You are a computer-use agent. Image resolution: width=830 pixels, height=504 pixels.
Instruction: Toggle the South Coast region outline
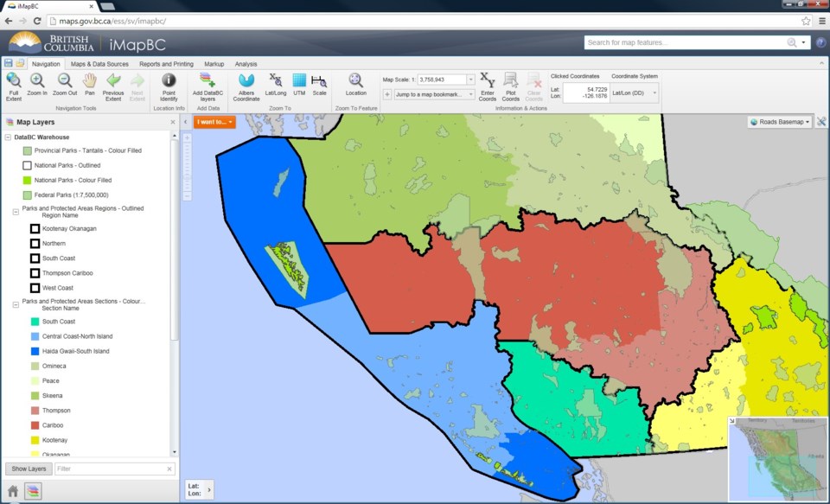tap(35, 258)
